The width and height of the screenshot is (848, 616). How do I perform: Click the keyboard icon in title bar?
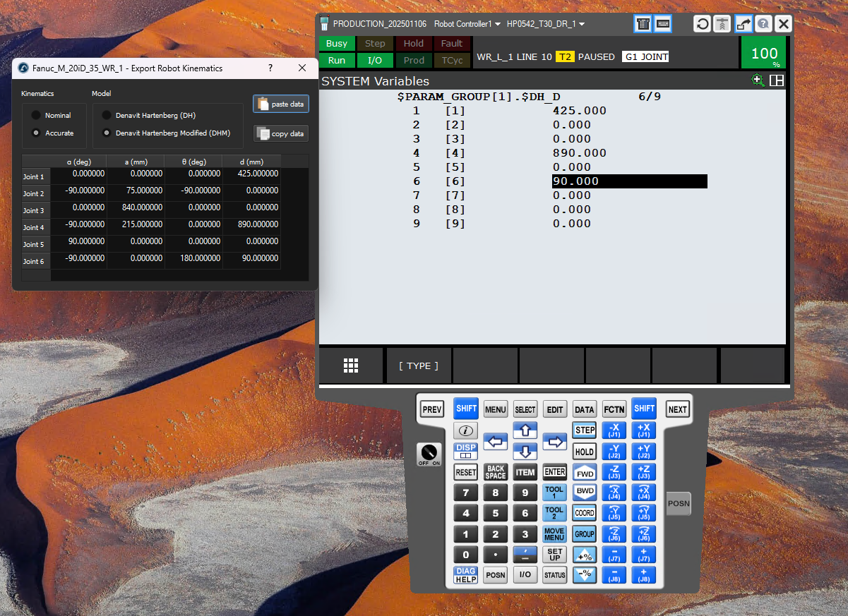pos(663,24)
